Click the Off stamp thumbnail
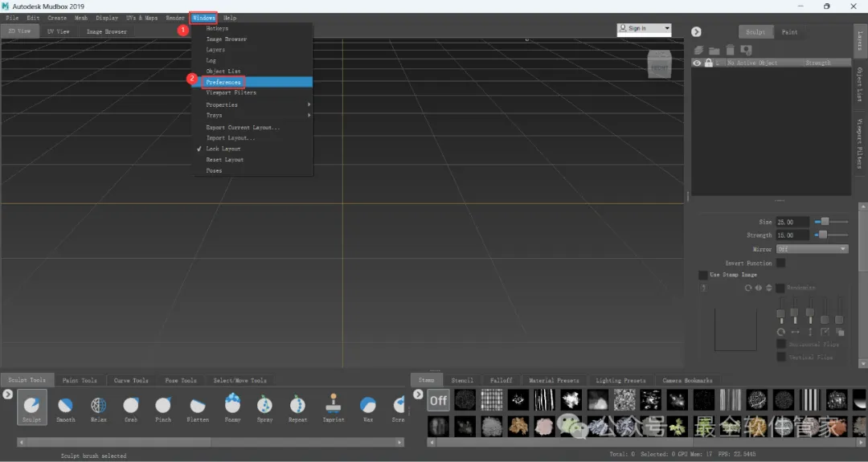Image resolution: width=868 pixels, height=462 pixels. point(439,400)
